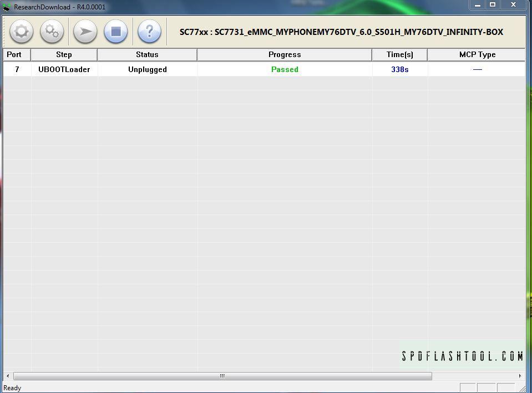
Task: Click the MCP Type dash cell
Action: pos(478,69)
